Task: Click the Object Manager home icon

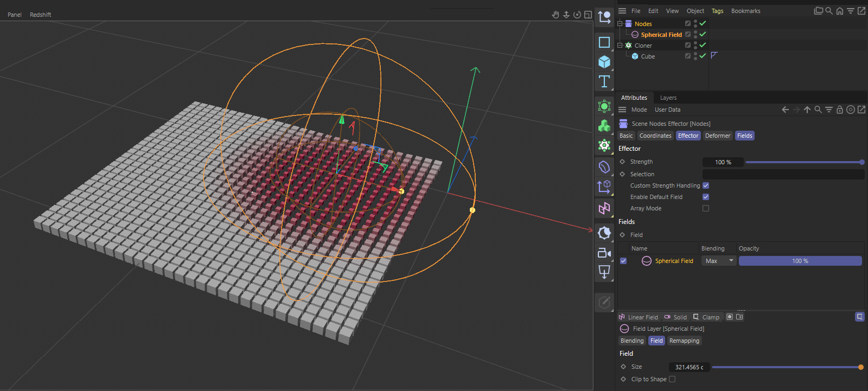Action: click(x=840, y=11)
